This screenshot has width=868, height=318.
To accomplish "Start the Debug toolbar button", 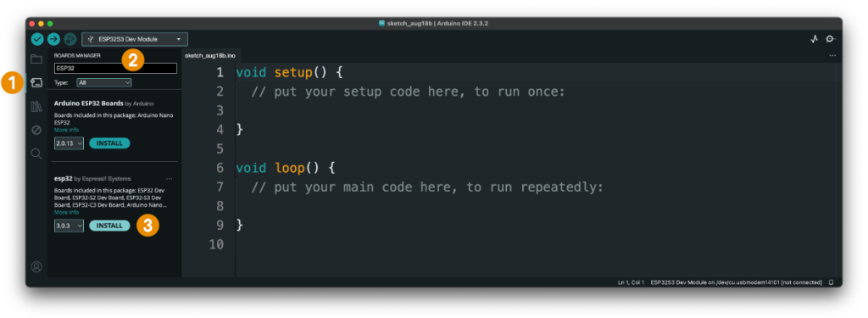I will (70, 39).
